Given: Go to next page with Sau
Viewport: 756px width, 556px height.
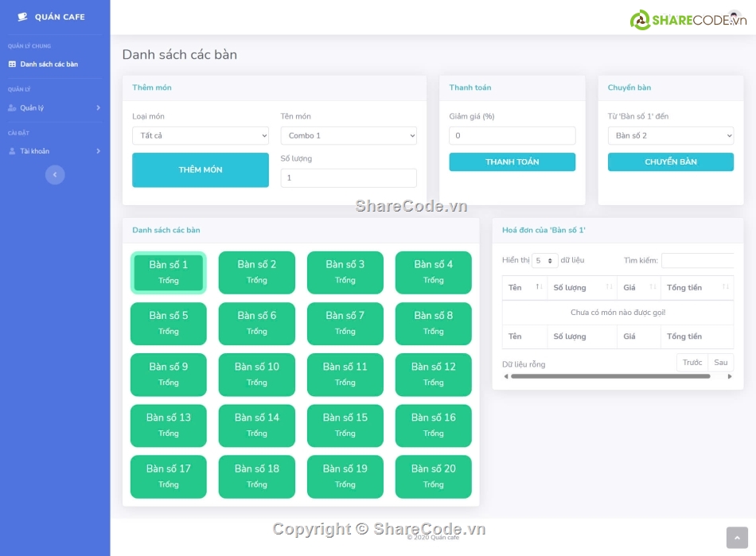Looking at the screenshot, I should [721, 363].
